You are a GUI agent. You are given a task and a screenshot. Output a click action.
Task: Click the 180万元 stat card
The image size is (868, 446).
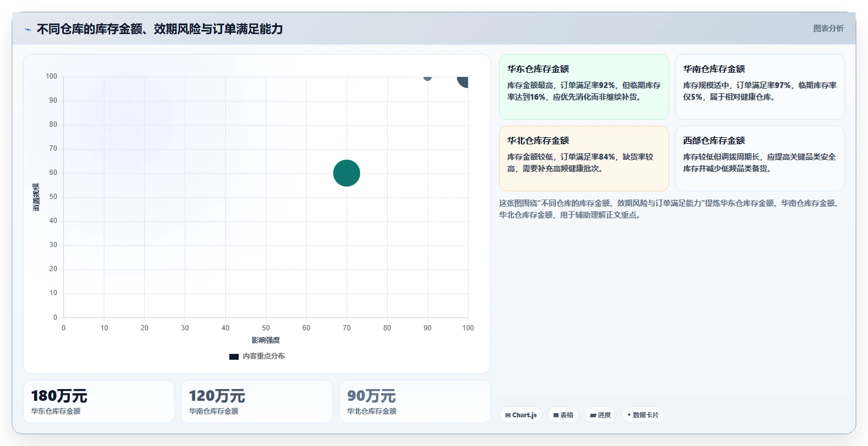(x=99, y=401)
